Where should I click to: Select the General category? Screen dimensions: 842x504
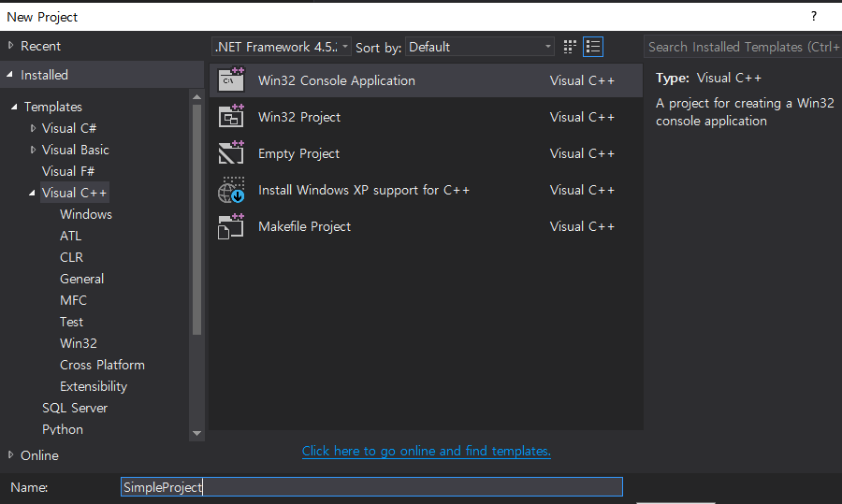81,279
